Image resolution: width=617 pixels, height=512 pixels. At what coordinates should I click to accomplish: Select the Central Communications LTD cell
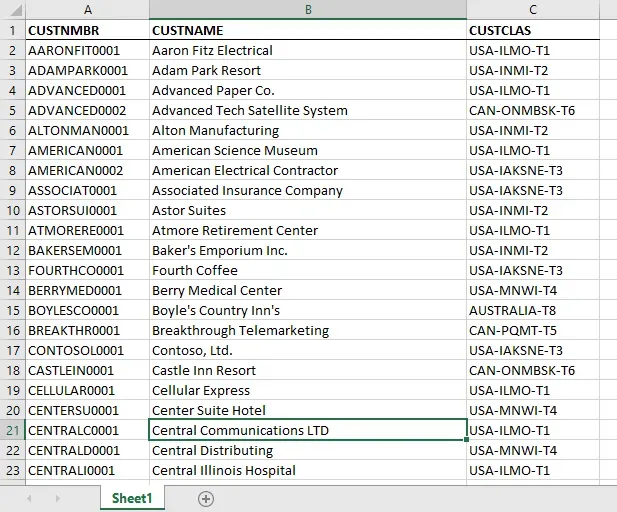pyautogui.click(x=307, y=430)
